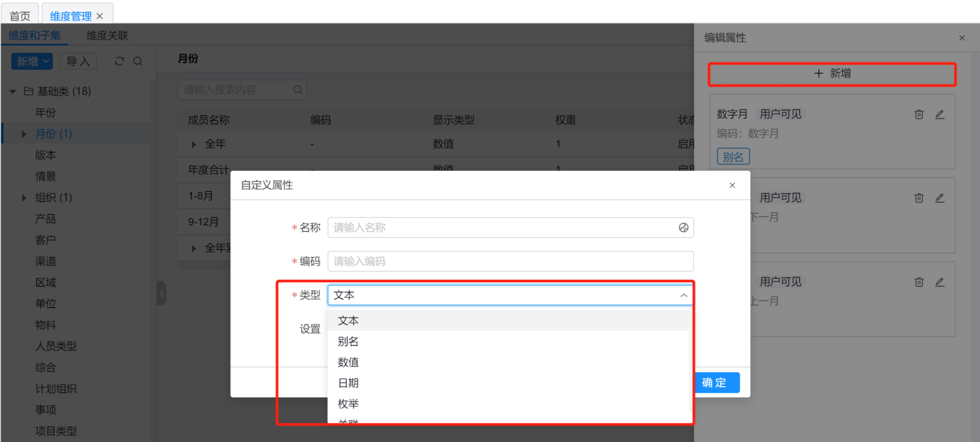
Task: Click the + 新增 button in 编辑属性 panel
Action: point(832,74)
